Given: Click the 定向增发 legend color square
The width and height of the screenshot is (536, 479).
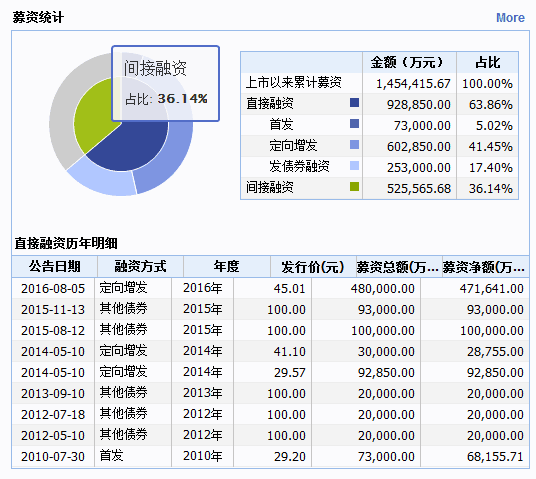Looking at the screenshot, I should click(354, 145).
